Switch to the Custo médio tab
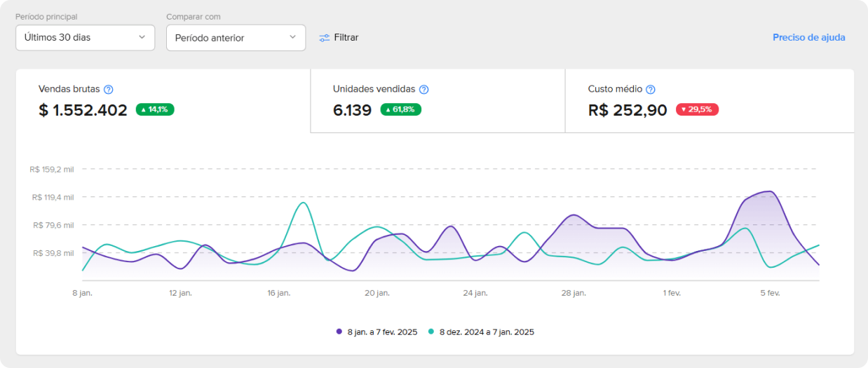The height and width of the screenshot is (368, 868). tap(709, 100)
